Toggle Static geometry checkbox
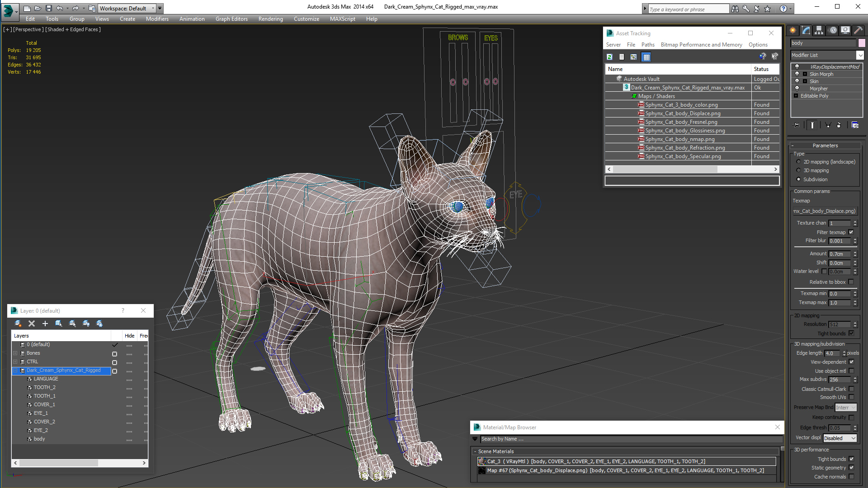868x488 pixels. pos(851,468)
